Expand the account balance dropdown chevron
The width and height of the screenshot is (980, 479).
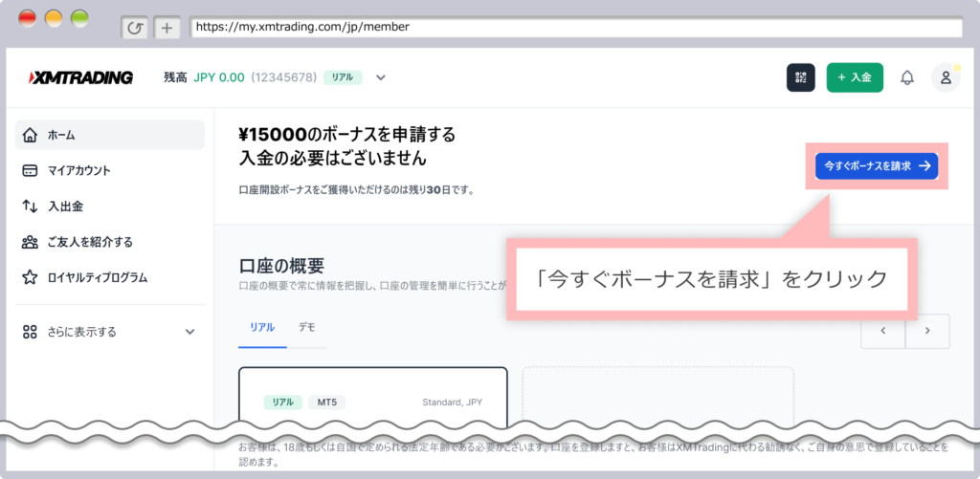(x=380, y=77)
